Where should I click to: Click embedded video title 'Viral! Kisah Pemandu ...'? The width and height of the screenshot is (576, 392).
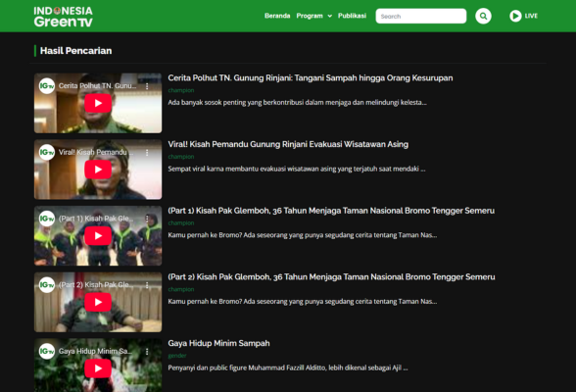coord(96,153)
